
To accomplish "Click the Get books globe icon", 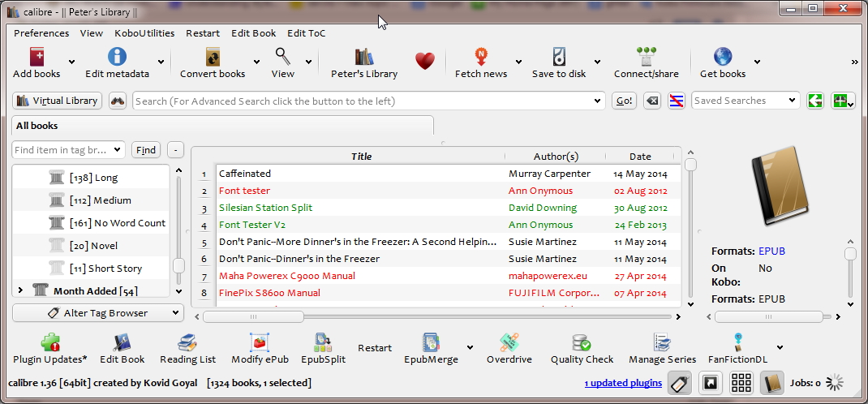I will (x=723, y=57).
